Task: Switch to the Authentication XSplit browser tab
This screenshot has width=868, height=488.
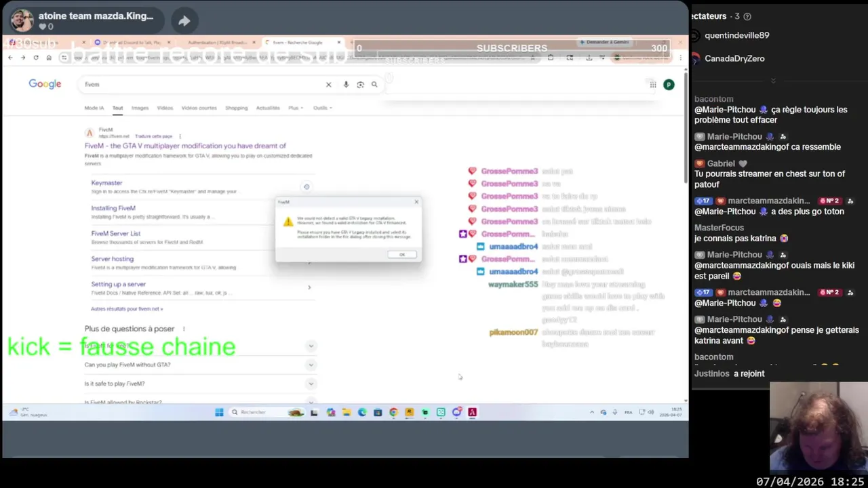Action: 218,43
